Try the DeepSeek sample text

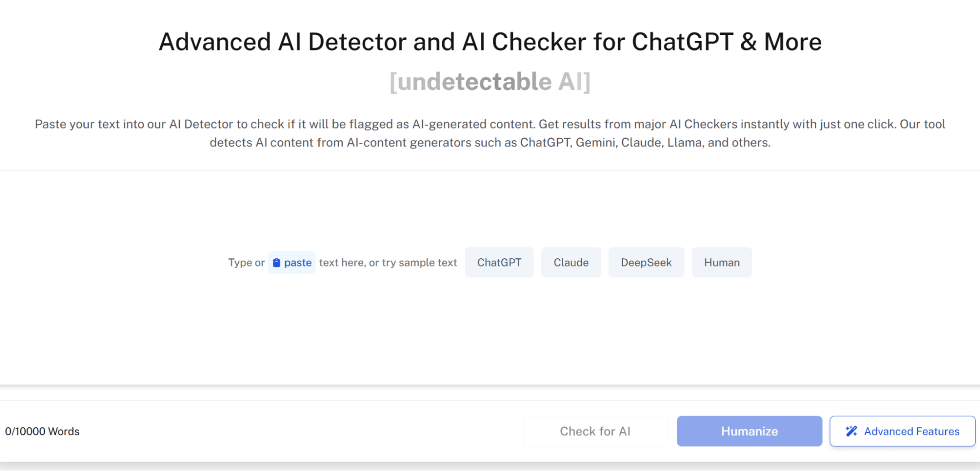[646, 263]
